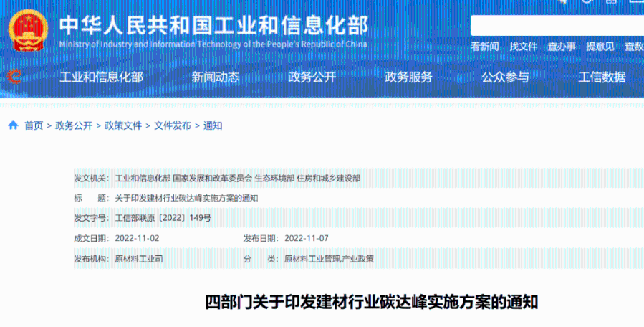
Task: Click 通知 at the end of breadcrumb
Action: tap(213, 125)
